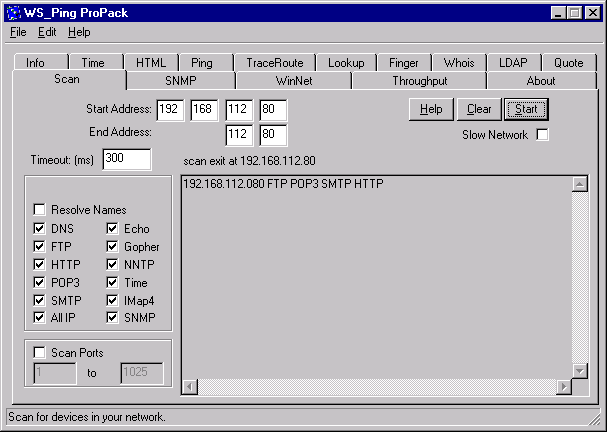607x432 pixels.
Task: Click the scan exit at 192.168.112.80 status text
Action: [x=249, y=161]
